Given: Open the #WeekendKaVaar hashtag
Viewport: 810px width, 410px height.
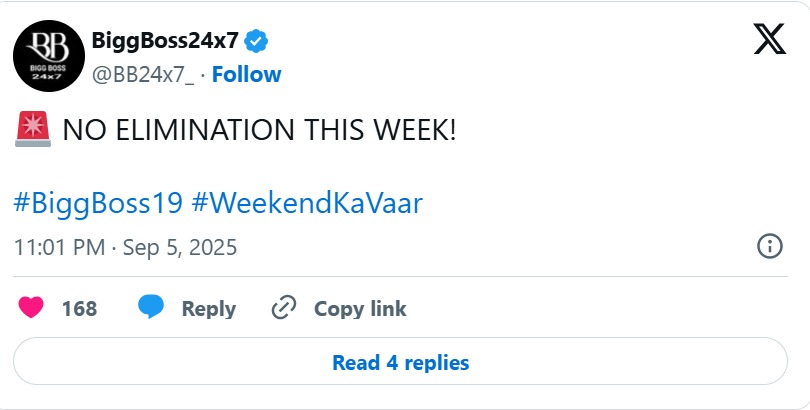Looking at the screenshot, I should (307, 203).
